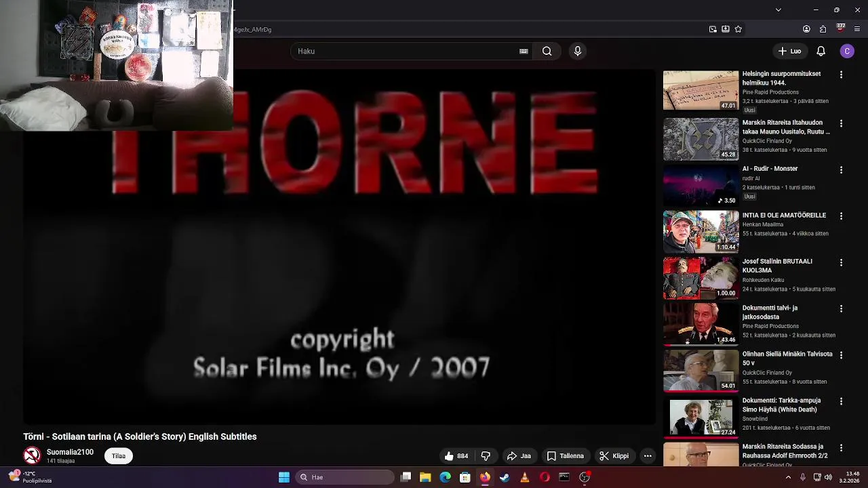Open the on-screen keyboard in search box
Screen dimensions: 868x488
(524, 51)
